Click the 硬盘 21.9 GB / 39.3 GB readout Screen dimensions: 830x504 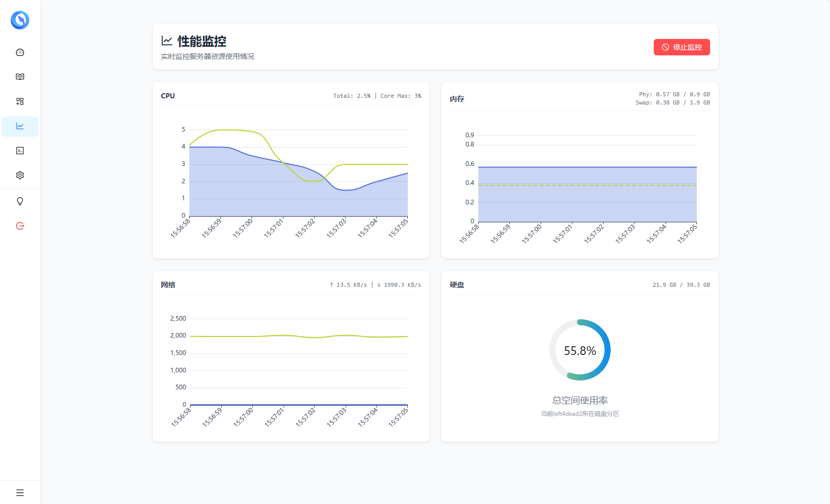(681, 285)
